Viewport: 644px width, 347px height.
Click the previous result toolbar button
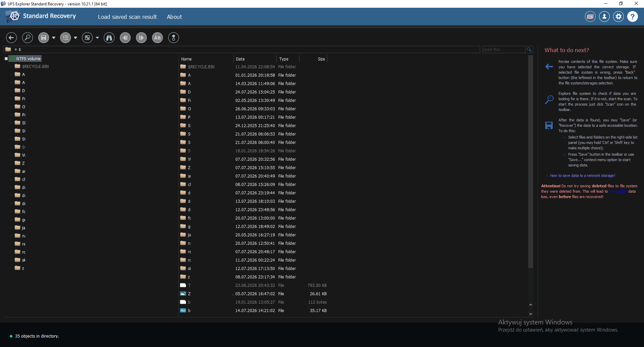pos(125,38)
